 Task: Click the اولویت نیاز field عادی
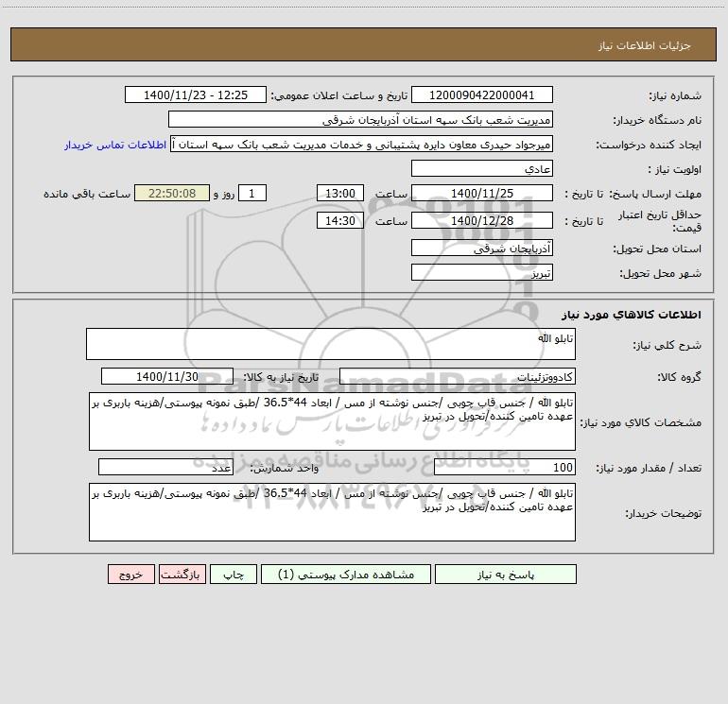tap(482, 168)
